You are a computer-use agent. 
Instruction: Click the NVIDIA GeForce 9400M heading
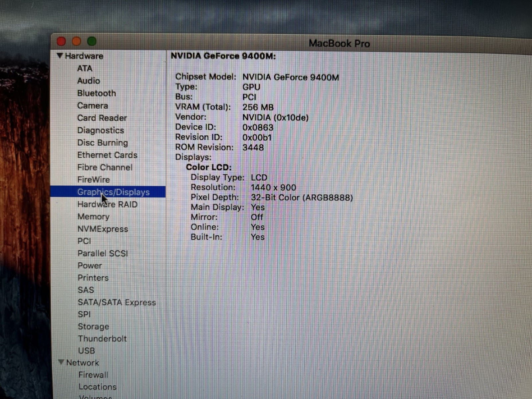coord(223,56)
